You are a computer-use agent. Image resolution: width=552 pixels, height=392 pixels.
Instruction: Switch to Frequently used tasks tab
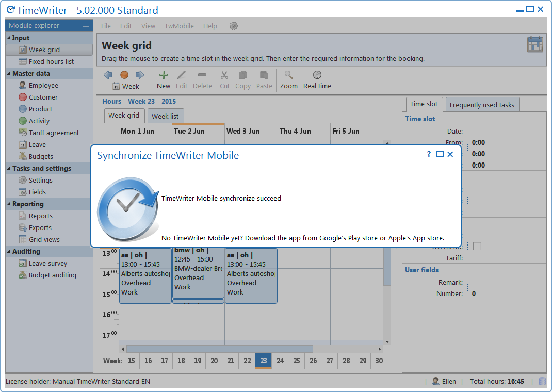(482, 105)
